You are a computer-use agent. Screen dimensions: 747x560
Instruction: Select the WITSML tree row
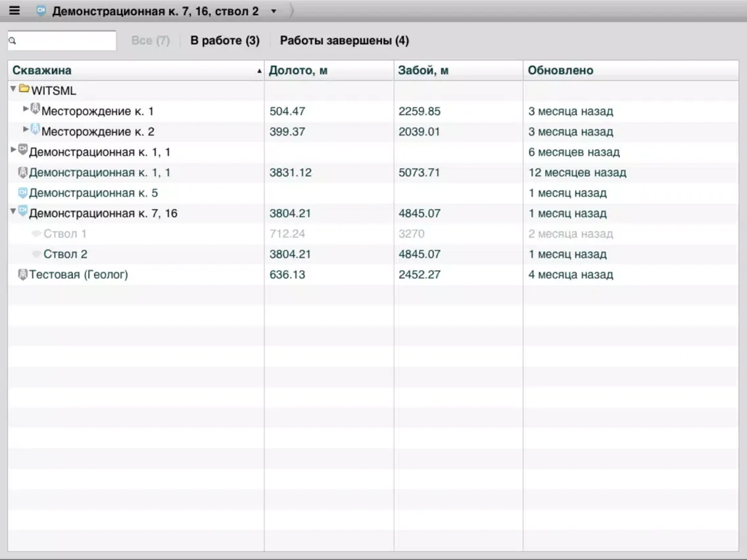pyautogui.click(x=373, y=91)
